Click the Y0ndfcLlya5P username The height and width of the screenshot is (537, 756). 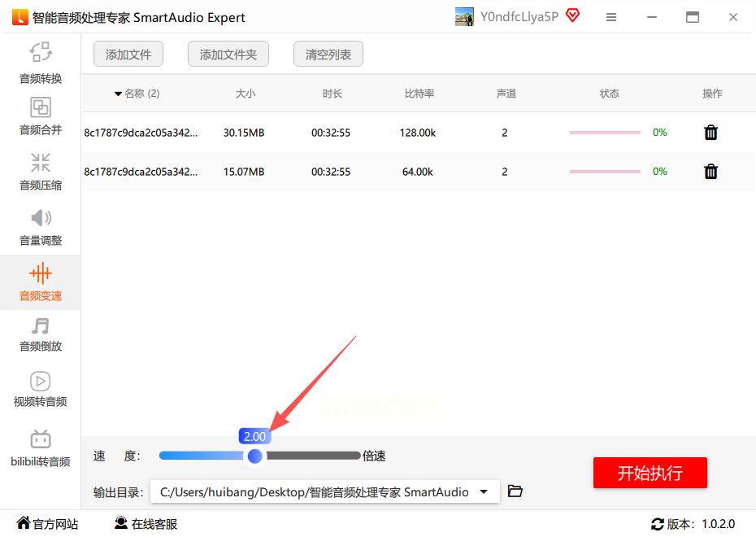coord(519,17)
